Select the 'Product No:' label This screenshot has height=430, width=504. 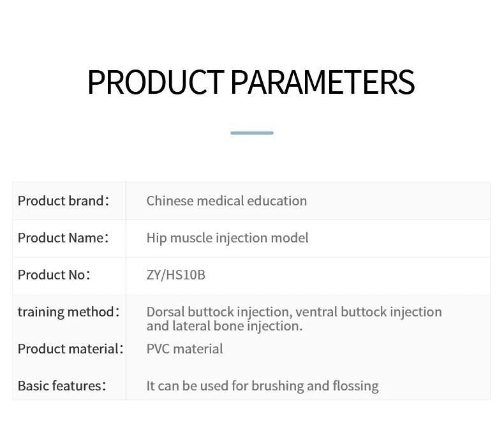54,275
